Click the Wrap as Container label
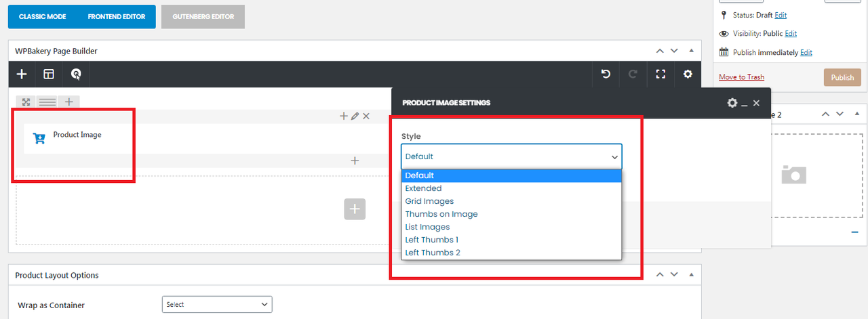 (52, 305)
